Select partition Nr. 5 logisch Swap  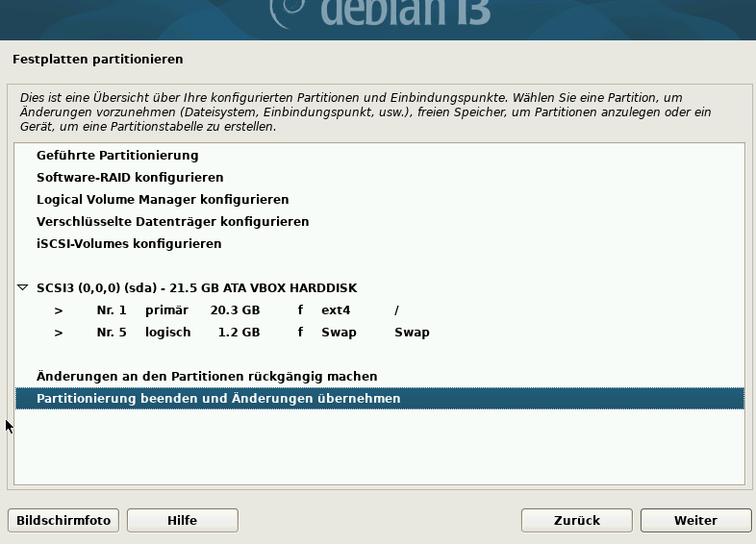click(380, 333)
